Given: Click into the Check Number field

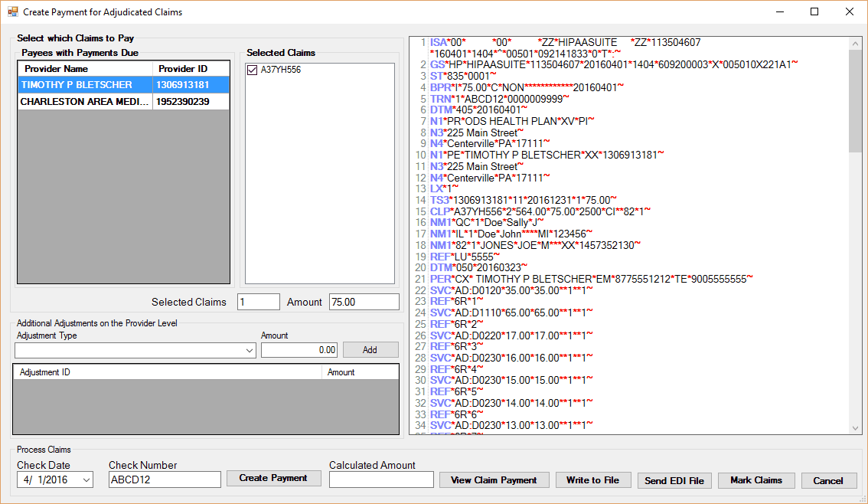Looking at the screenshot, I should [165, 479].
